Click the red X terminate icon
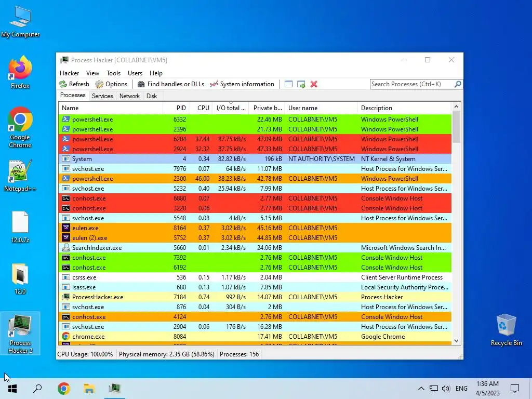Screen dimensions: 532x399 [314, 84]
